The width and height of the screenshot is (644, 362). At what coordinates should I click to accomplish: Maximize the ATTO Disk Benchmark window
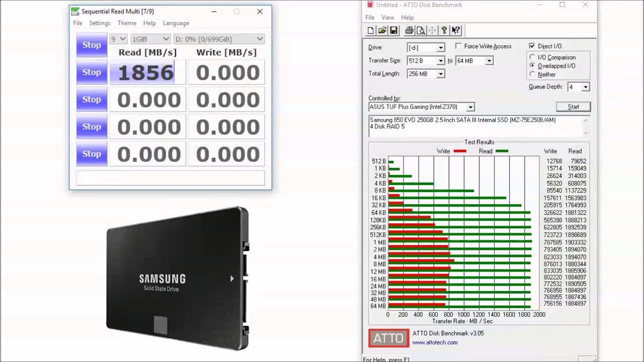click(x=562, y=5)
